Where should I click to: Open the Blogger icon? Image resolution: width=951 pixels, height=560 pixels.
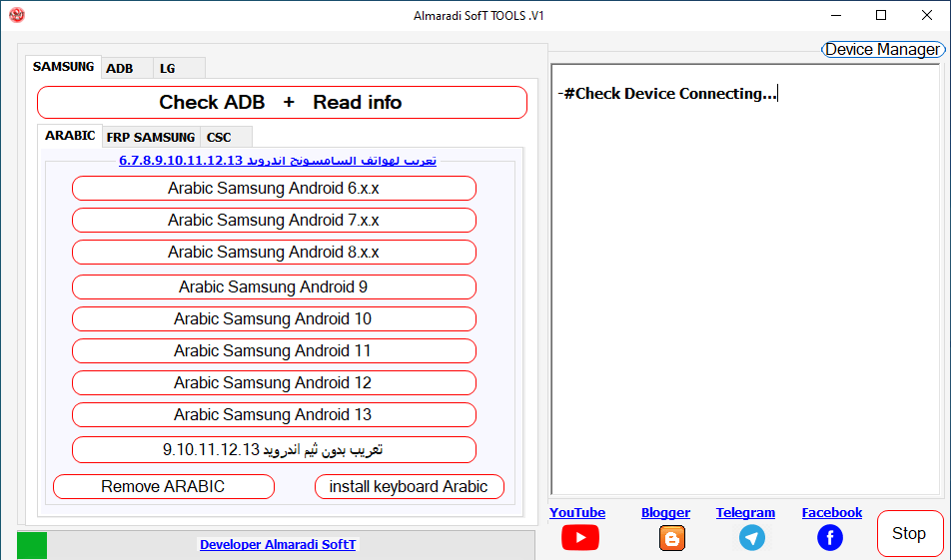pyautogui.click(x=672, y=538)
